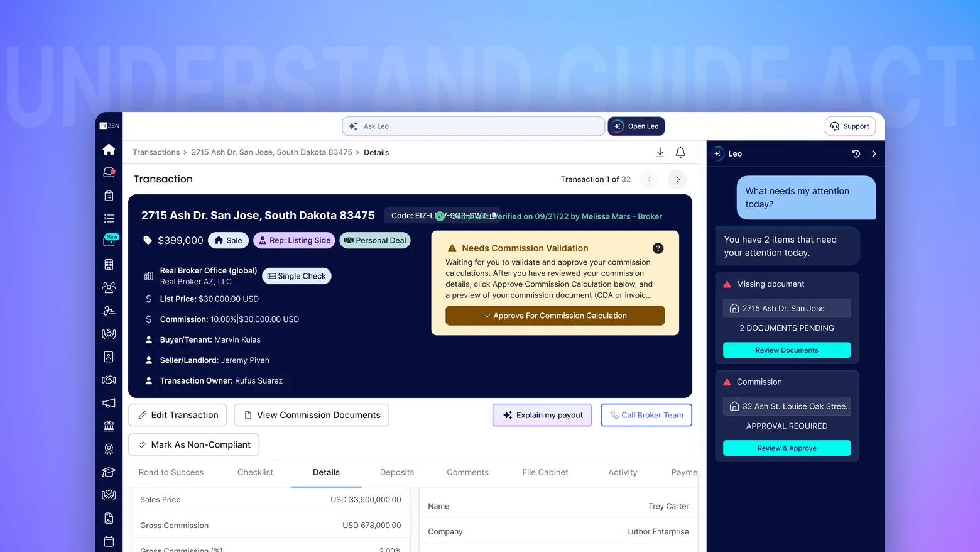The height and width of the screenshot is (552, 980).
Task: Switch to the File Cabinet tab
Action: coord(545,472)
